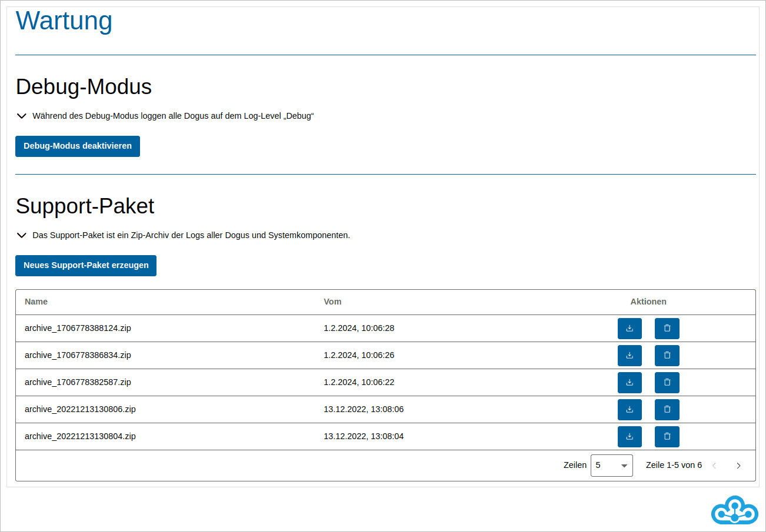Screen dimensions: 766x532
Task: Delete archive_1706778382587.zip
Action: [x=667, y=383]
